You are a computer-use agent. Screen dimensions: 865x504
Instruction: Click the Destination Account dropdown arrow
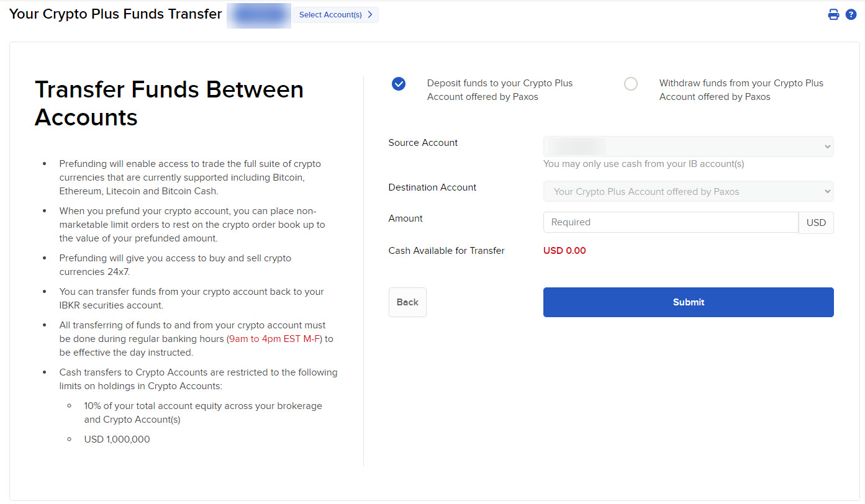click(x=827, y=191)
